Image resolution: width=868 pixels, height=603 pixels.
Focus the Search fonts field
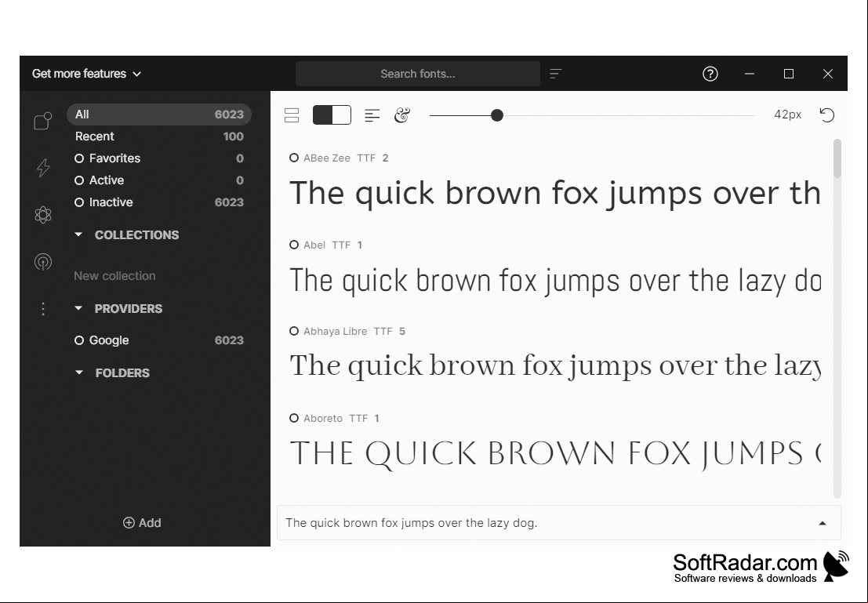click(418, 74)
